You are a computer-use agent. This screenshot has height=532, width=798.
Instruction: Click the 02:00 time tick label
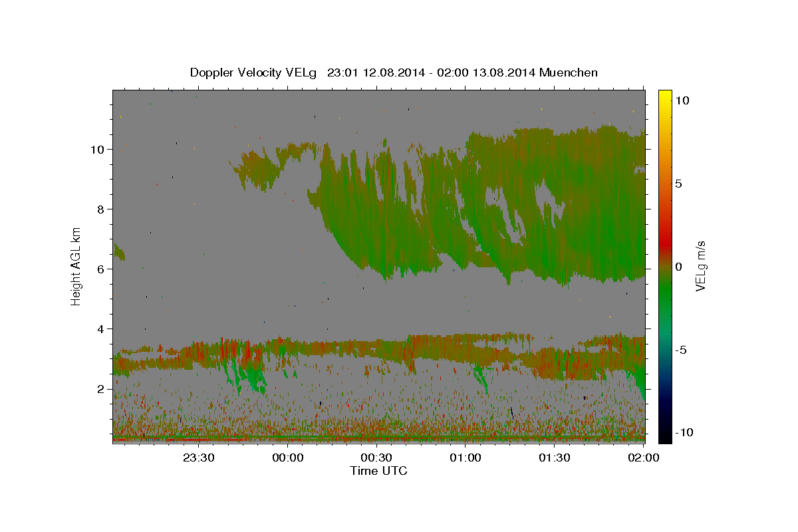pos(643,458)
